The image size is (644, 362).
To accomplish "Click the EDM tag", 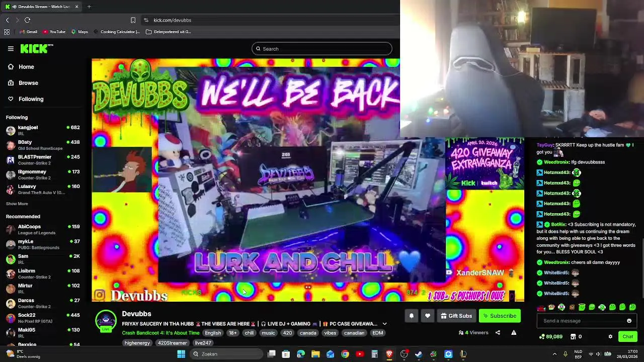I will pos(377,333).
